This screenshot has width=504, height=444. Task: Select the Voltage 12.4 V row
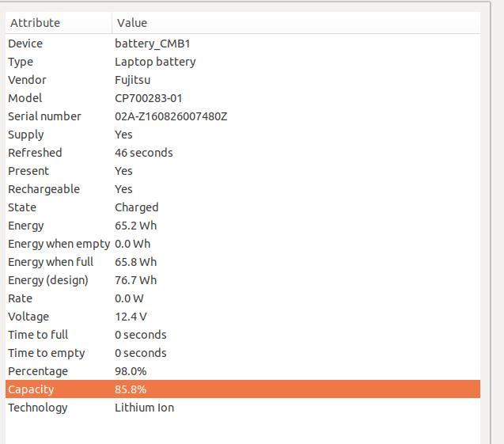pyautogui.click(x=243, y=317)
